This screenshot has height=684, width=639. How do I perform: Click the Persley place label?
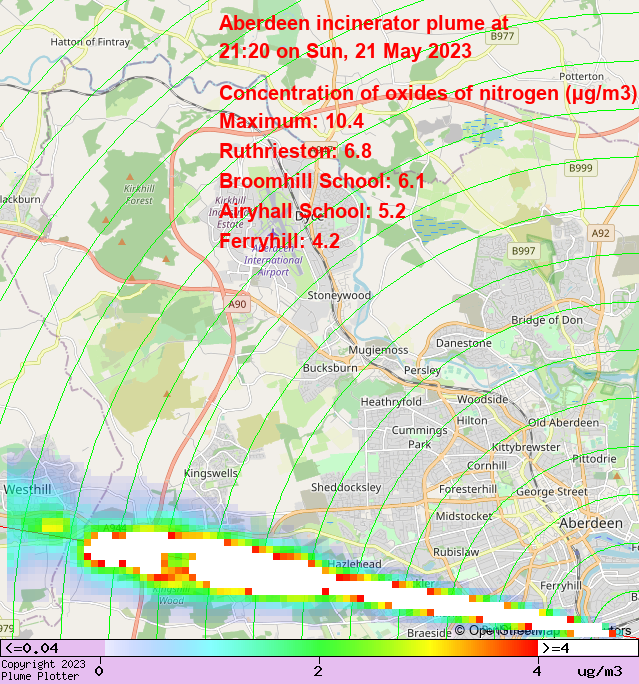(422, 370)
